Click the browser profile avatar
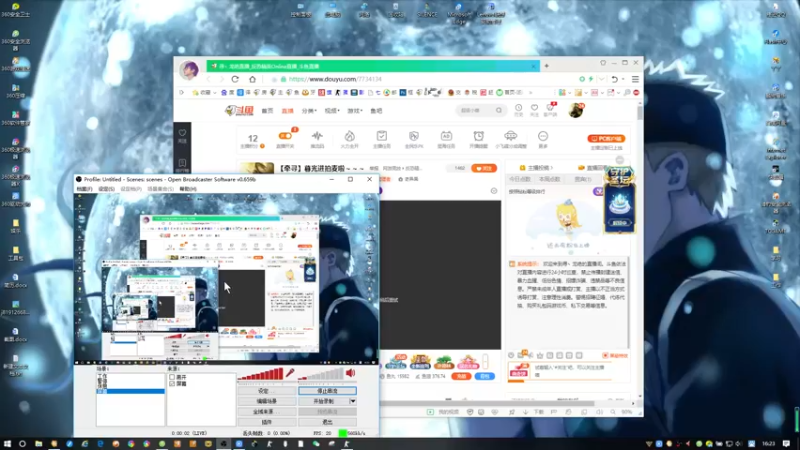The height and width of the screenshot is (450, 800). (189, 69)
